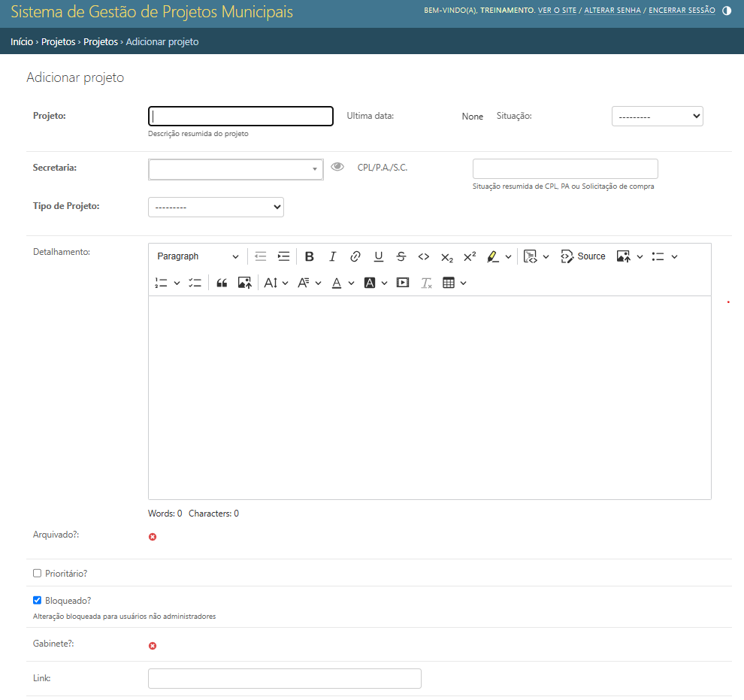Open the Situação dropdown

coord(657,117)
